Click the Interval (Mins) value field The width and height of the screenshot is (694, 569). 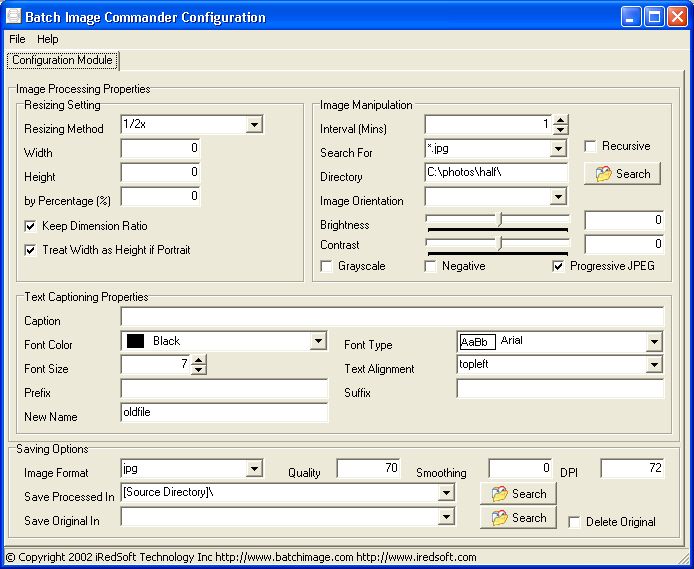click(489, 125)
